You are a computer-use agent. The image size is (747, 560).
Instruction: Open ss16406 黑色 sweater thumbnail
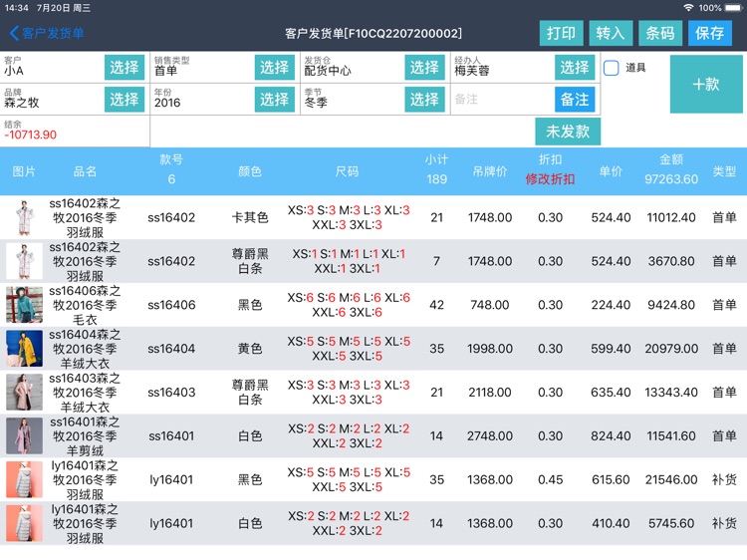24,305
